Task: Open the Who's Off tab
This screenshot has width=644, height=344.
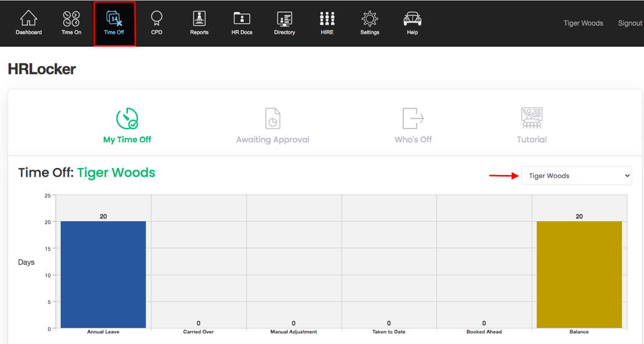Action: click(413, 126)
